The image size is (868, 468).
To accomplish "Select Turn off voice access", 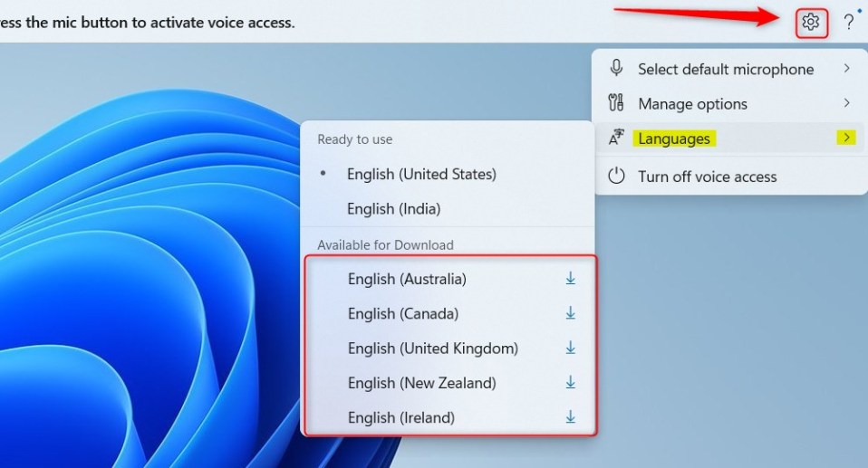I will point(728,177).
